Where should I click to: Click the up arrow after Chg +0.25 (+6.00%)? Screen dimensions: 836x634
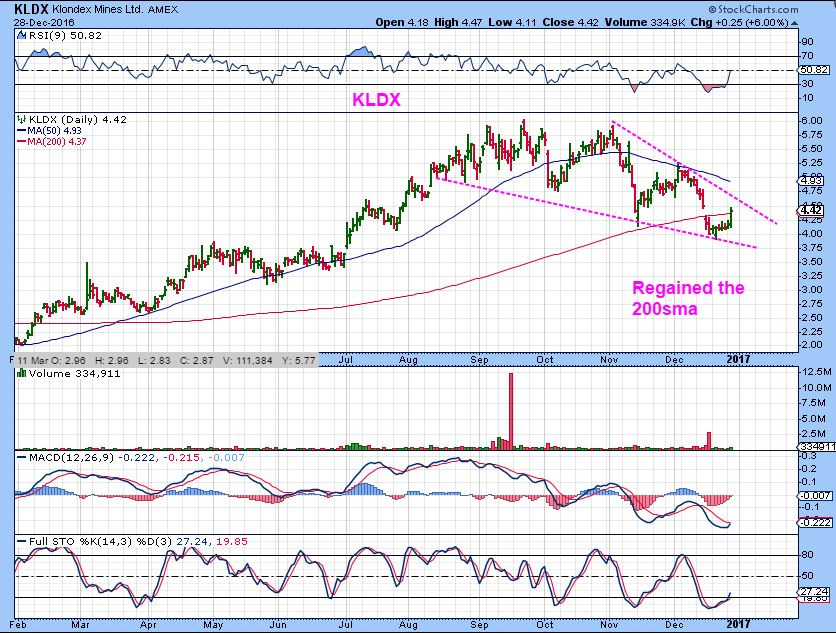[794, 23]
